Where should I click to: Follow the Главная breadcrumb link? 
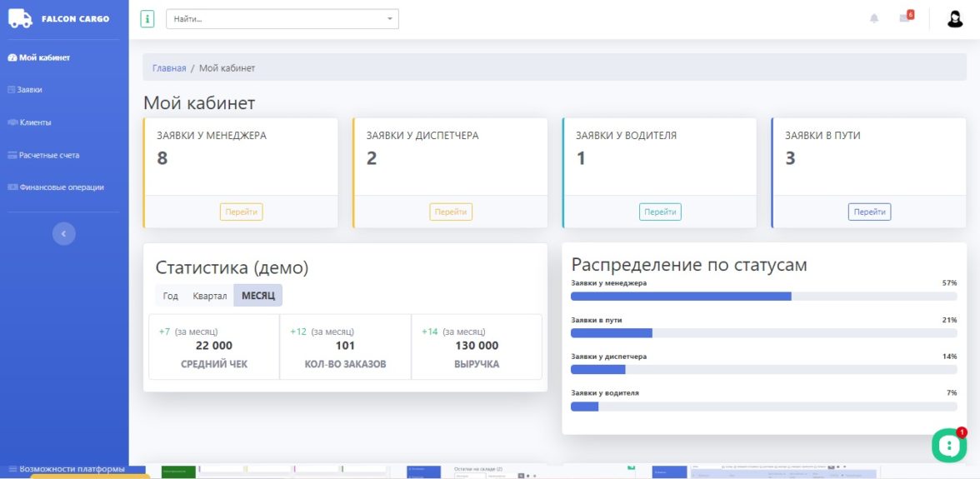click(x=169, y=68)
